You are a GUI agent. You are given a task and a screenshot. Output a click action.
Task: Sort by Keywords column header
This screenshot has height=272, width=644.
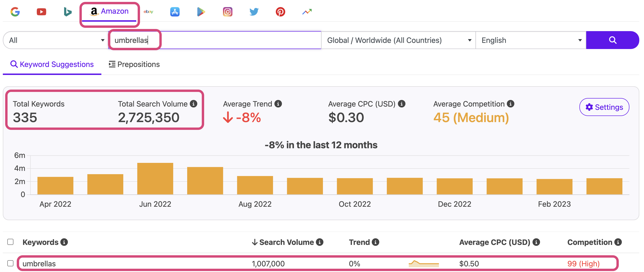pyautogui.click(x=41, y=242)
